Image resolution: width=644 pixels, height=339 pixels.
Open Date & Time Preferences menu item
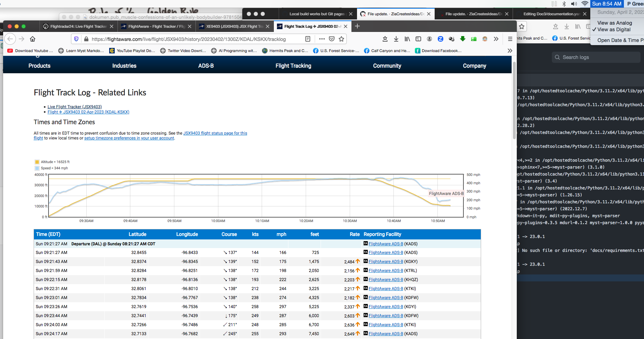coord(620,40)
